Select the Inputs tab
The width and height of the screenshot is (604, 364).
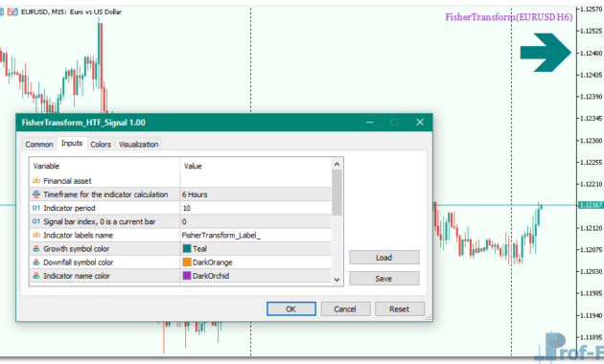[72, 143]
